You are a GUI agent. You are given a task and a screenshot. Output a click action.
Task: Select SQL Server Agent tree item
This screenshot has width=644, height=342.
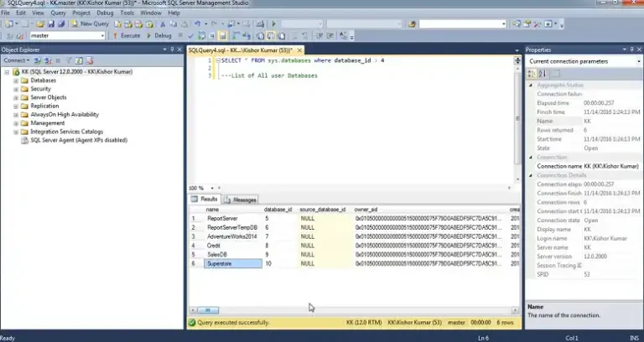tap(79, 141)
